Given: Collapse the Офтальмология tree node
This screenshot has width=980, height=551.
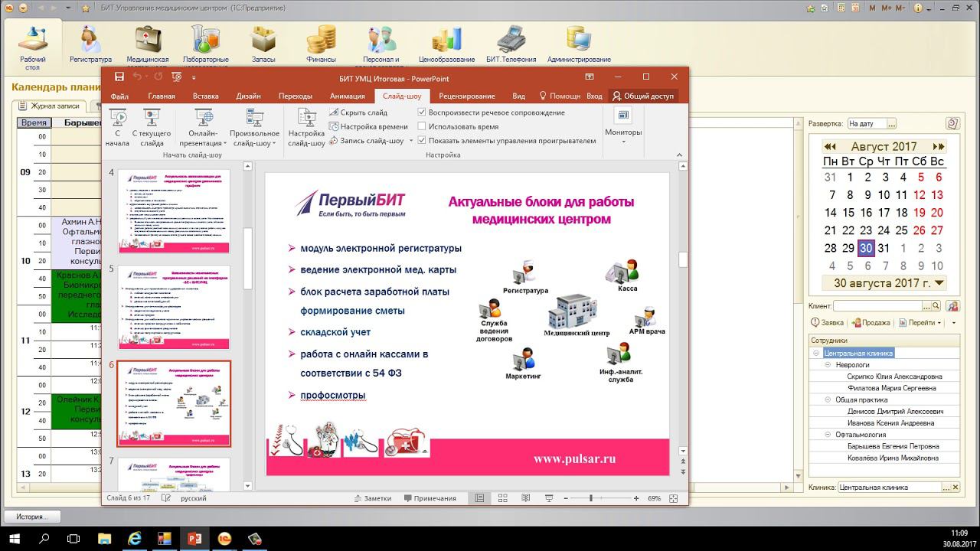Looking at the screenshot, I should click(x=828, y=435).
